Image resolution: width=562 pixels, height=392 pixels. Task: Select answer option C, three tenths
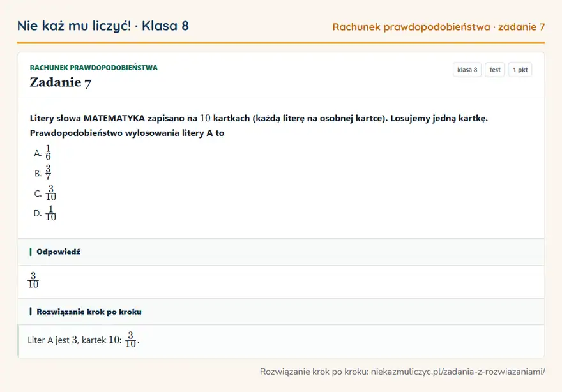pyautogui.click(x=45, y=193)
